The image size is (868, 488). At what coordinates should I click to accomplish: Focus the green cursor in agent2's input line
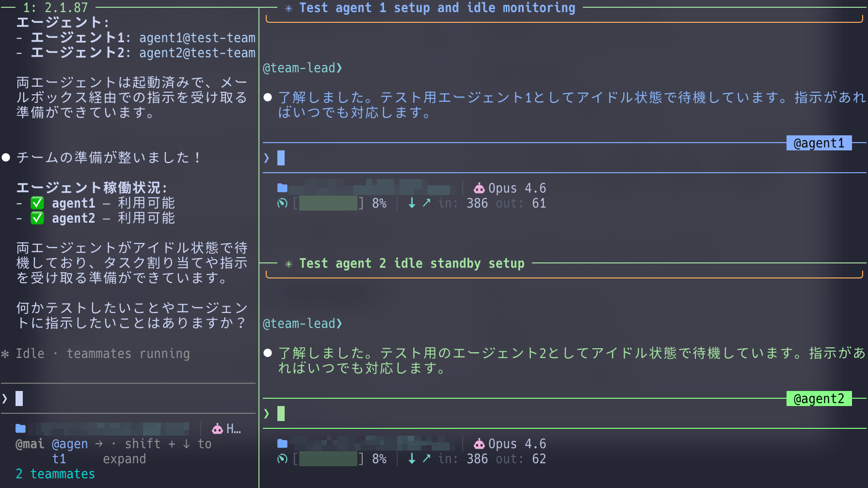coord(281,414)
